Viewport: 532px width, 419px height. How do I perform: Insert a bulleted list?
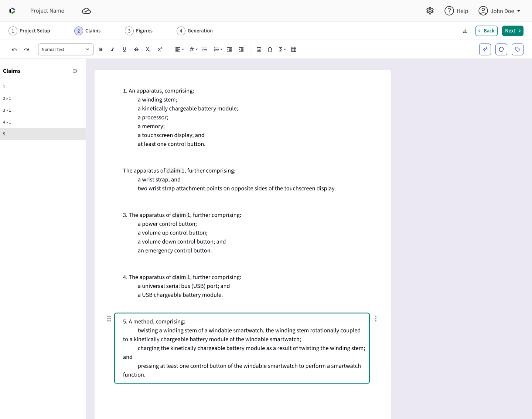click(x=205, y=50)
